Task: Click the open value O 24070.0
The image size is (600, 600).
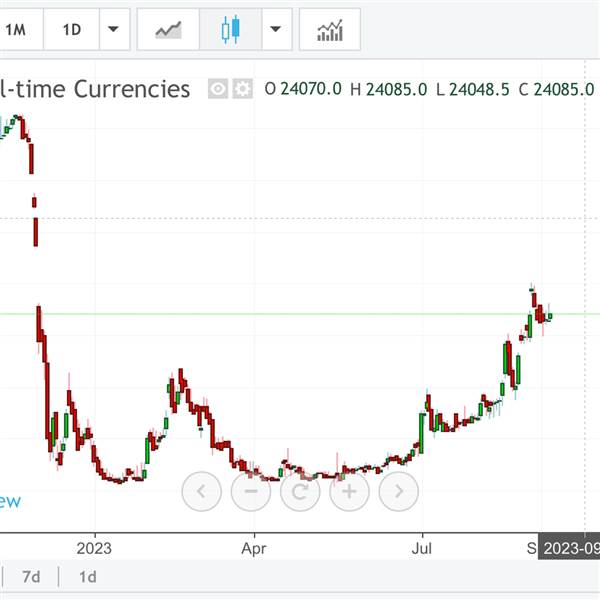Action: [x=303, y=89]
